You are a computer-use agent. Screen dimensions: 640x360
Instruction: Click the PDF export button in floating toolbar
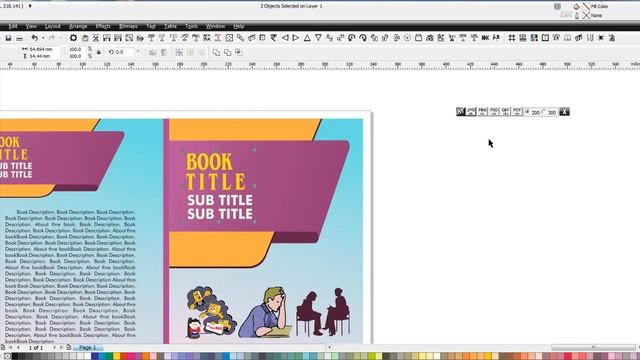pyautogui.click(x=517, y=111)
